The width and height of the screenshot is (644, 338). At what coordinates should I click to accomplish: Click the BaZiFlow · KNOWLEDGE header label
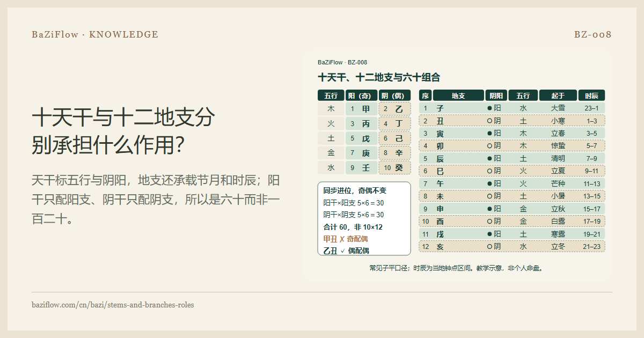tap(95, 34)
